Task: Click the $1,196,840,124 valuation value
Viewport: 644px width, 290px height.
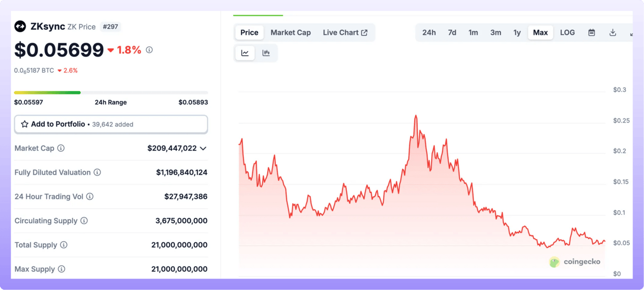Action: tap(182, 172)
